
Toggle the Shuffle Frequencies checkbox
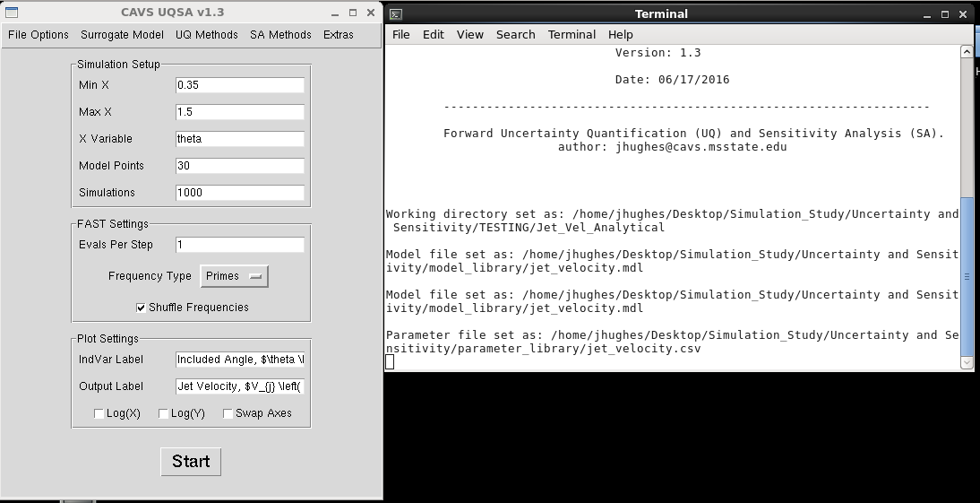point(141,308)
